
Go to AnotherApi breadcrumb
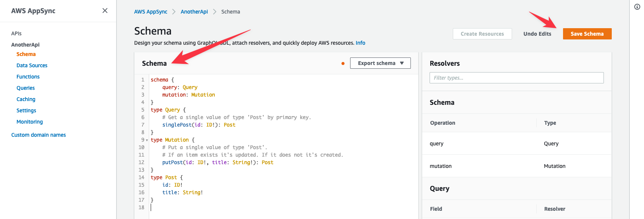[x=194, y=12]
